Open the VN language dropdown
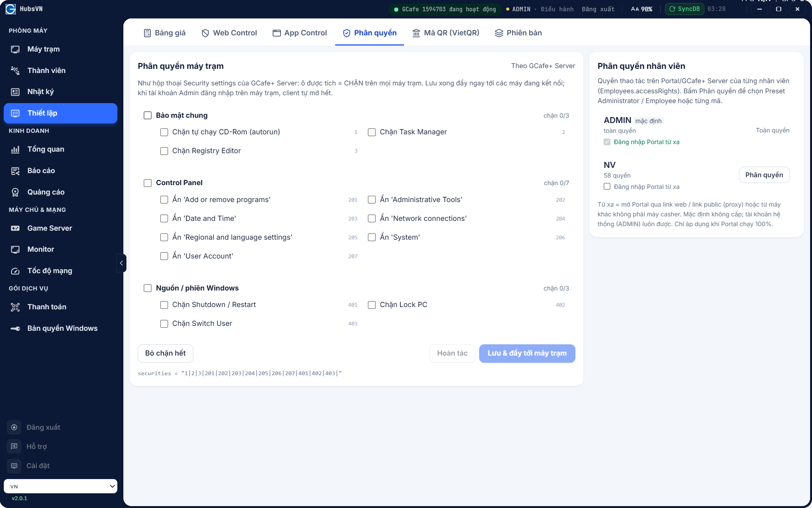812x508 pixels. (61, 486)
